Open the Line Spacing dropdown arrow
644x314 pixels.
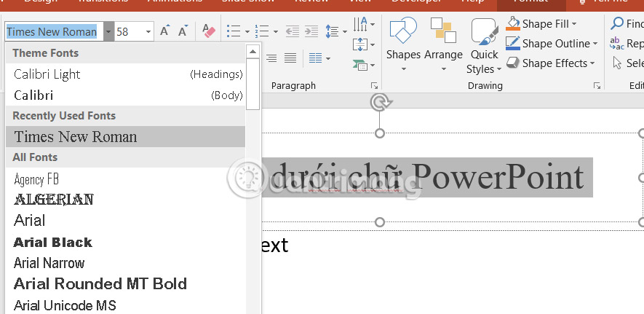[345, 31]
